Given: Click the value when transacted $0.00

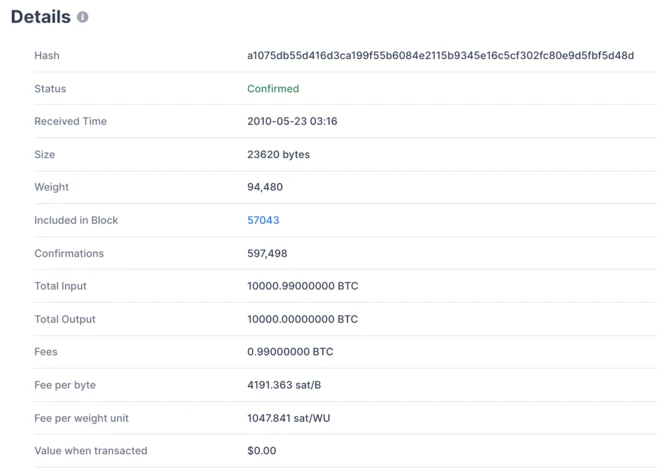Looking at the screenshot, I should [x=261, y=451].
